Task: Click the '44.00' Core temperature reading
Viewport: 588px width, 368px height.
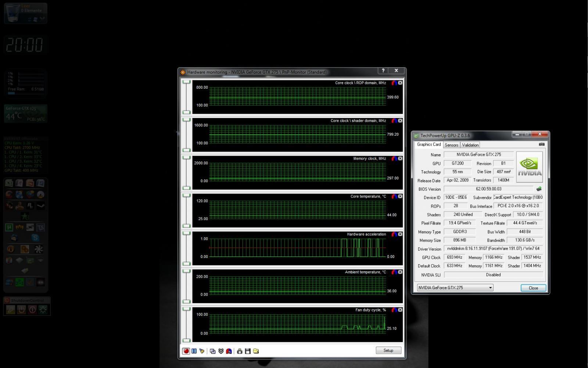Action: coord(392,215)
